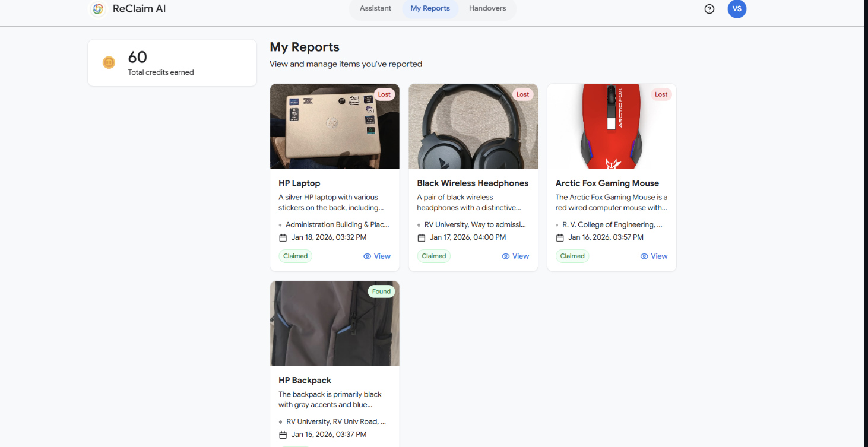868x447 pixels.
Task: Click the Lost badge on headphones card
Action: [x=522, y=94]
